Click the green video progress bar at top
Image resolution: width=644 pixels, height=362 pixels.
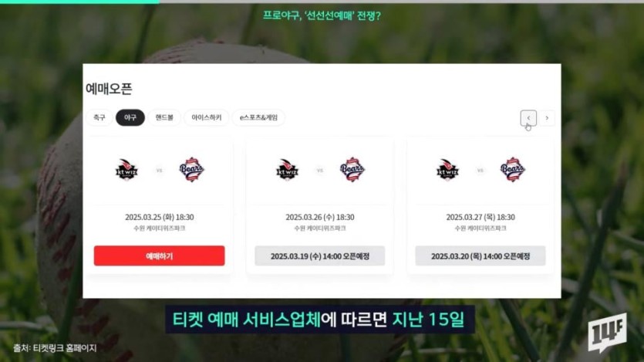point(79,2)
